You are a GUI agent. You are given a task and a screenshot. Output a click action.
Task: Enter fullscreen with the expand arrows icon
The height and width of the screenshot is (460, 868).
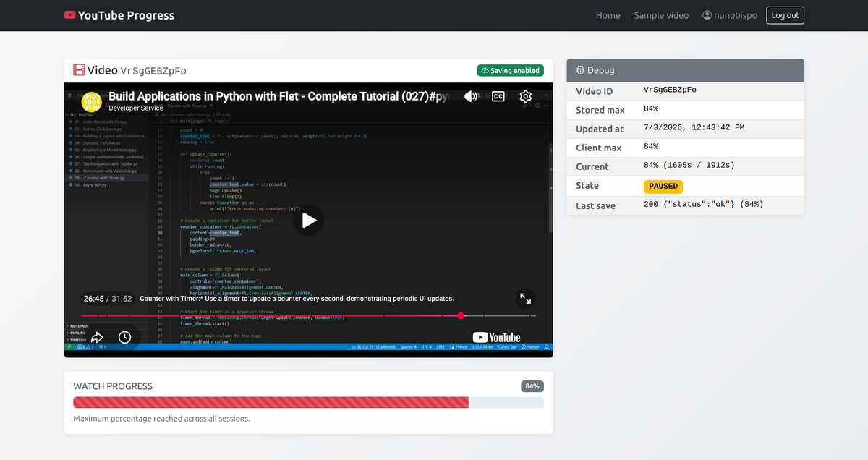[526, 298]
